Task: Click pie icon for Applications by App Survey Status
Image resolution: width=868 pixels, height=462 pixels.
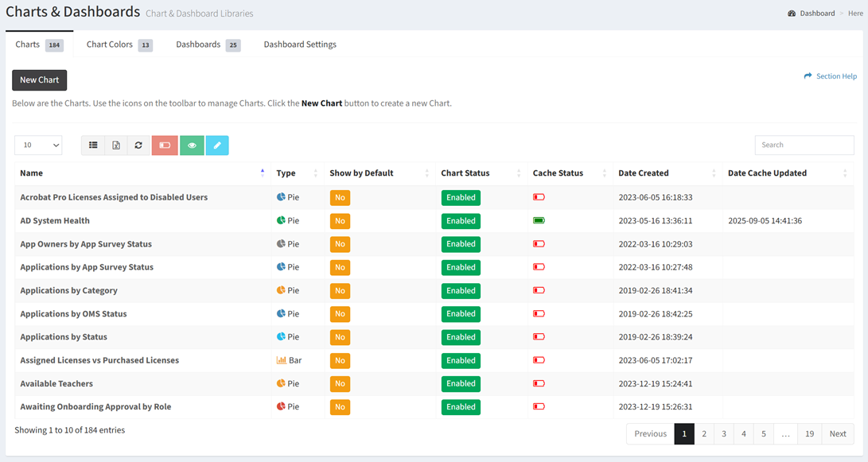Action: coord(281,266)
